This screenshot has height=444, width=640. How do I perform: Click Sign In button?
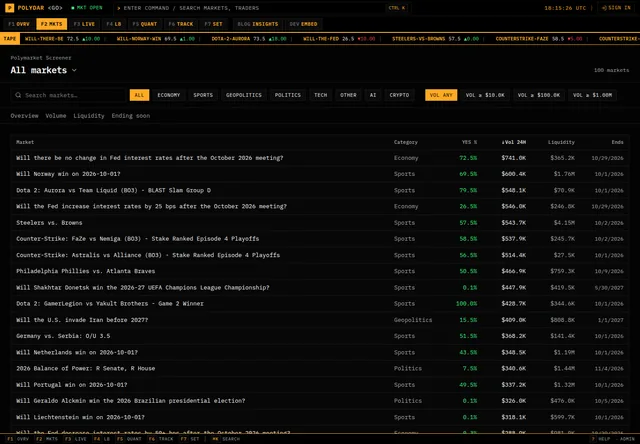coord(616,8)
